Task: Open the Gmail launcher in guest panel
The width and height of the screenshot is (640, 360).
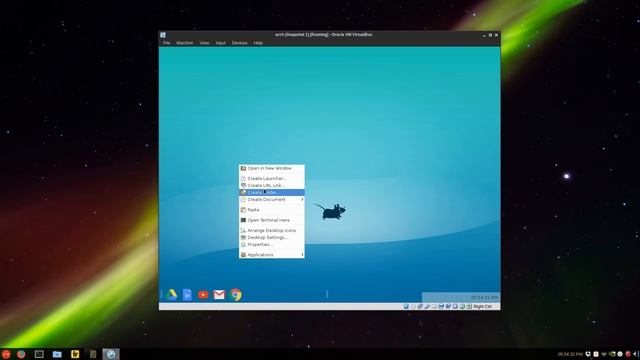Action: [219, 294]
